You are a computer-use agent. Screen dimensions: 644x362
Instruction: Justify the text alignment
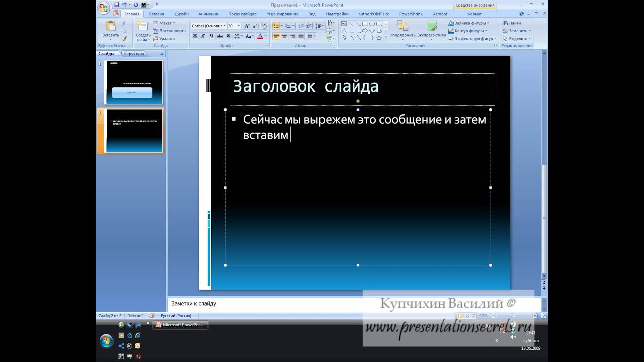tap(301, 36)
